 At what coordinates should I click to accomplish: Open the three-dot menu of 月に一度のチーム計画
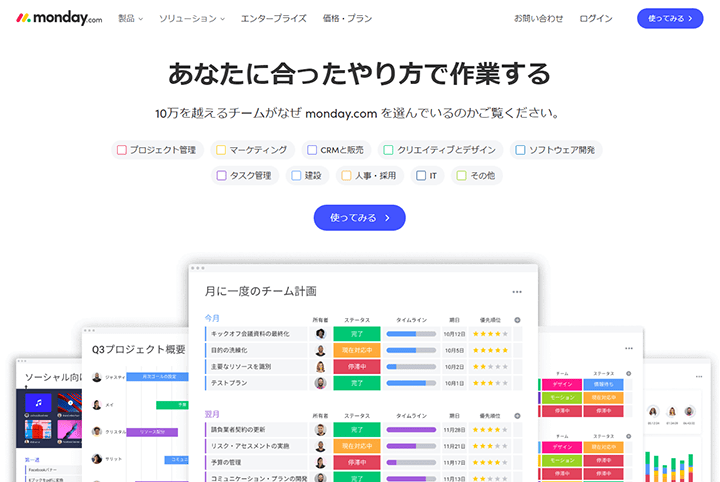(x=517, y=292)
